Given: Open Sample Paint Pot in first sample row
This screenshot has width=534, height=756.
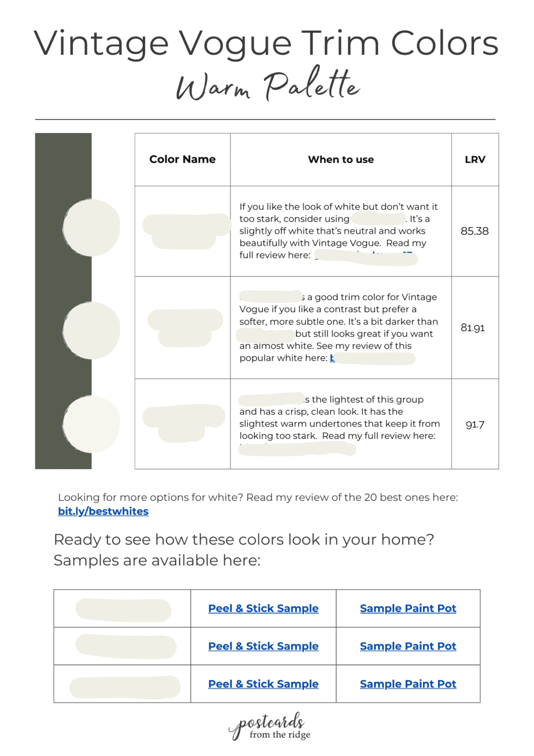Looking at the screenshot, I should tap(408, 609).
